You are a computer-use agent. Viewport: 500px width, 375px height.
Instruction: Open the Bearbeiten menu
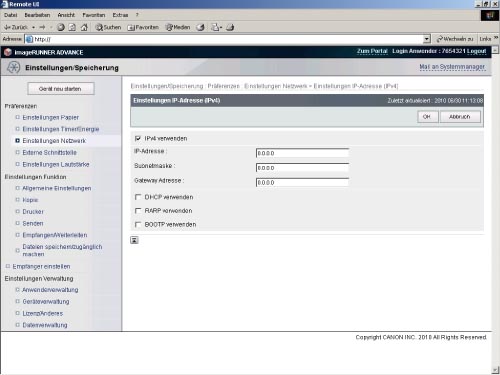point(37,15)
